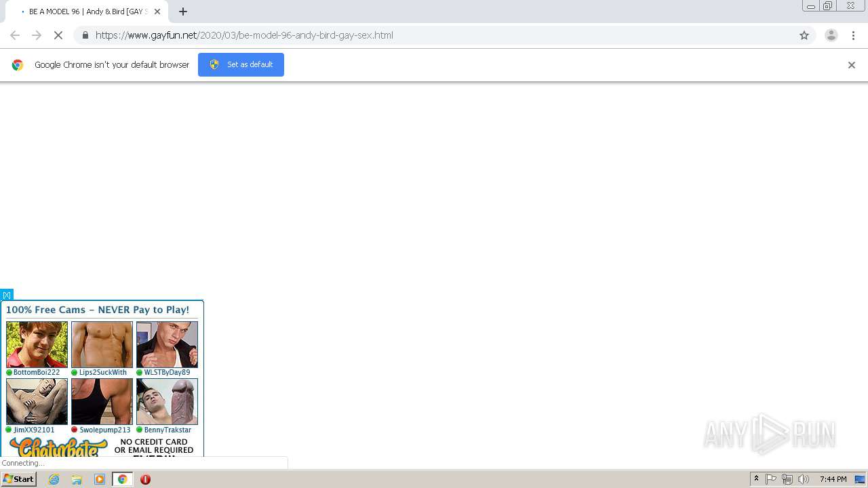Open Chrome three-dot menu
The width and height of the screenshot is (868, 488).
pyautogui.click(x=853, y=35)
